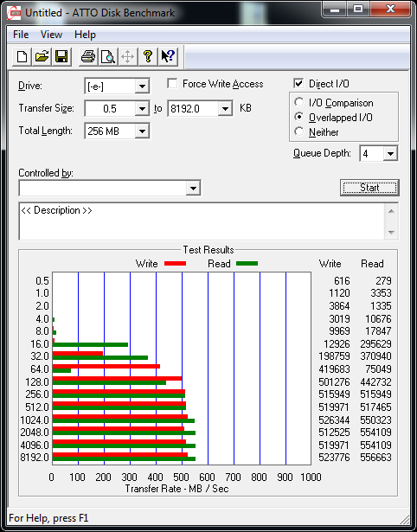Open the Help menu
Screen dimensions: 417x532
85,35
